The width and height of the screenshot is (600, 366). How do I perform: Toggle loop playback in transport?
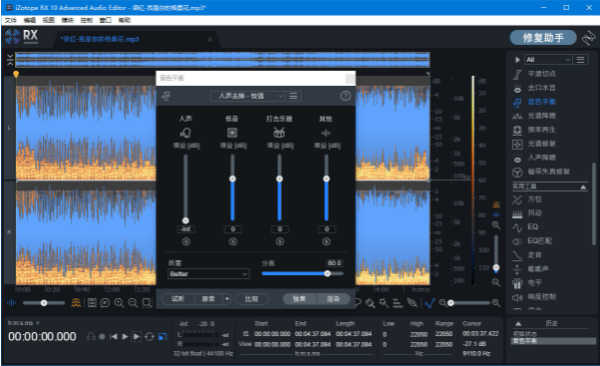click(150, 337)
